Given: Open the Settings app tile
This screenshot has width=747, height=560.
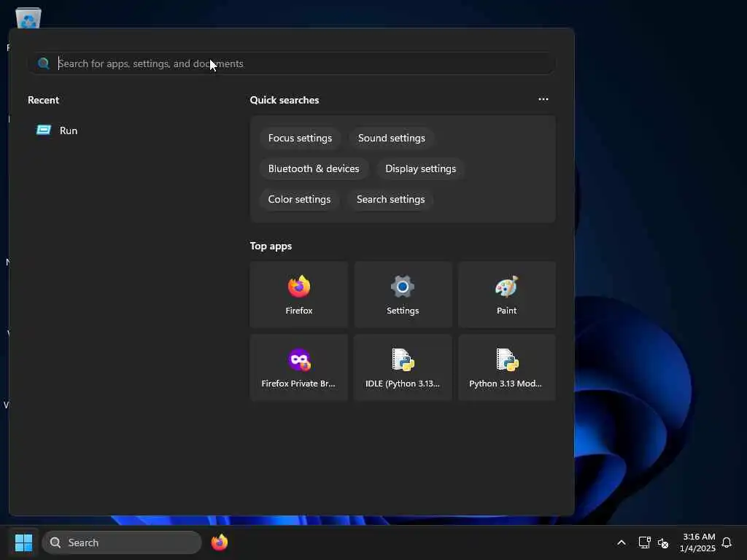Looking at the screenshot, I should point(403,295).
